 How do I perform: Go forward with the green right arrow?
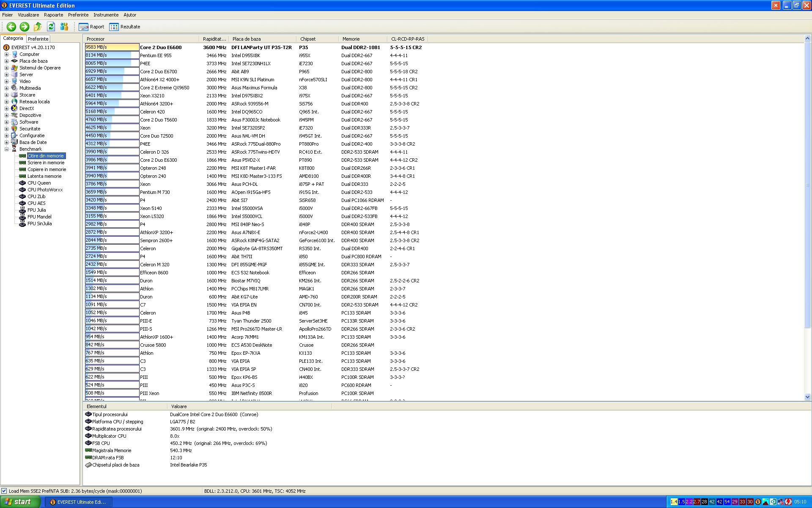pos(25,27)
